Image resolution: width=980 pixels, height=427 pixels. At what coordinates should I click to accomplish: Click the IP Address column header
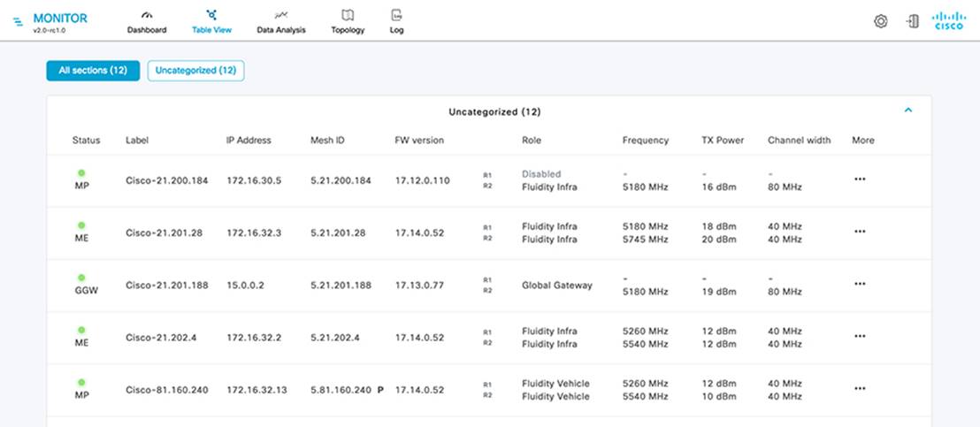pyautogui.click(x=249, y=141)
